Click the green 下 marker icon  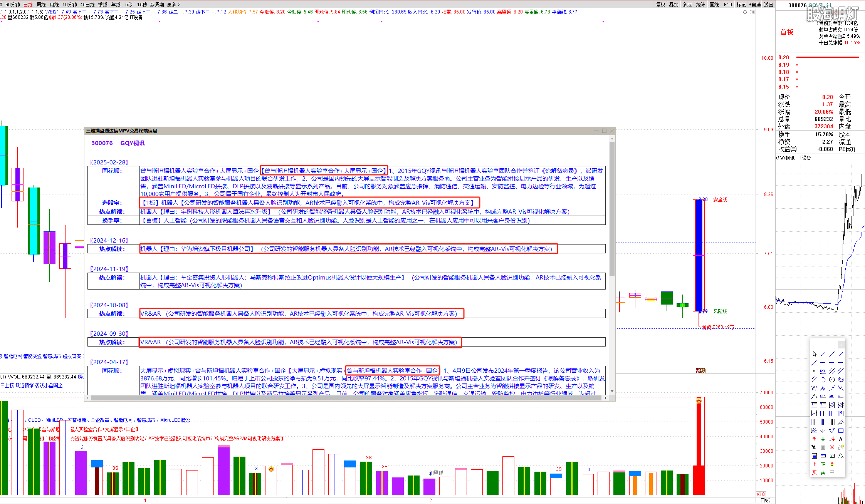(x=823, y=464)
